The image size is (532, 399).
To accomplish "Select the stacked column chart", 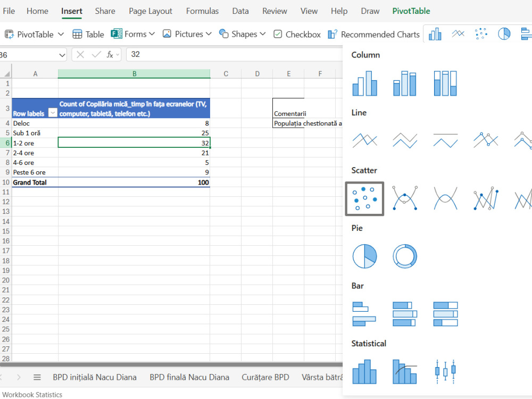I will click(x=405, y=84).
